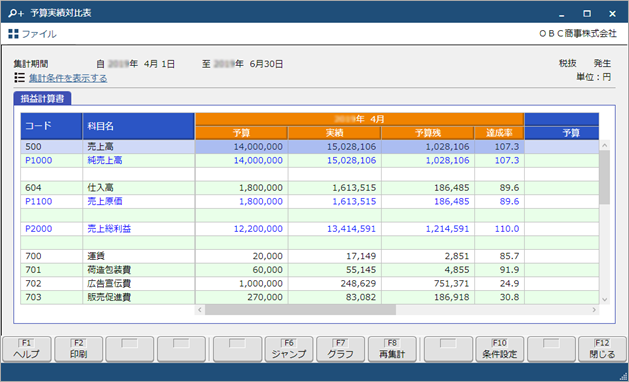This screenshot has height=382, width=629.
Task: Click F10 条件設定 button
Action: [499, 349]
